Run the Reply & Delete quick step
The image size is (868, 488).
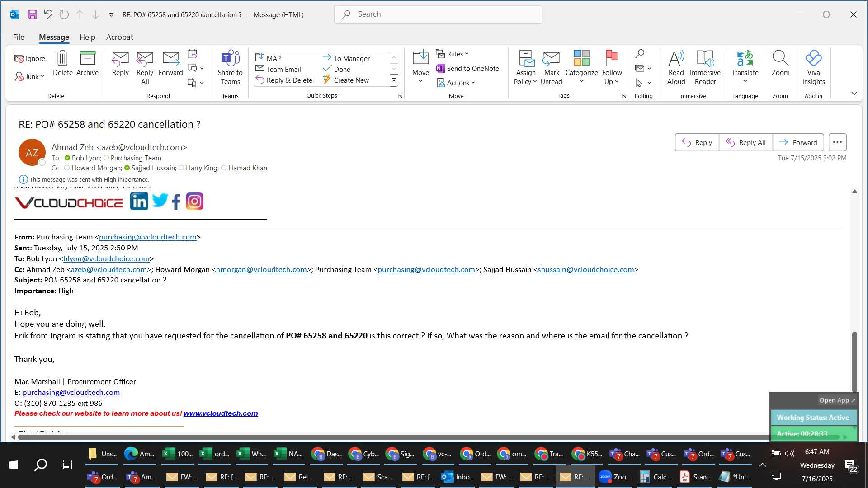pos(284,80)
